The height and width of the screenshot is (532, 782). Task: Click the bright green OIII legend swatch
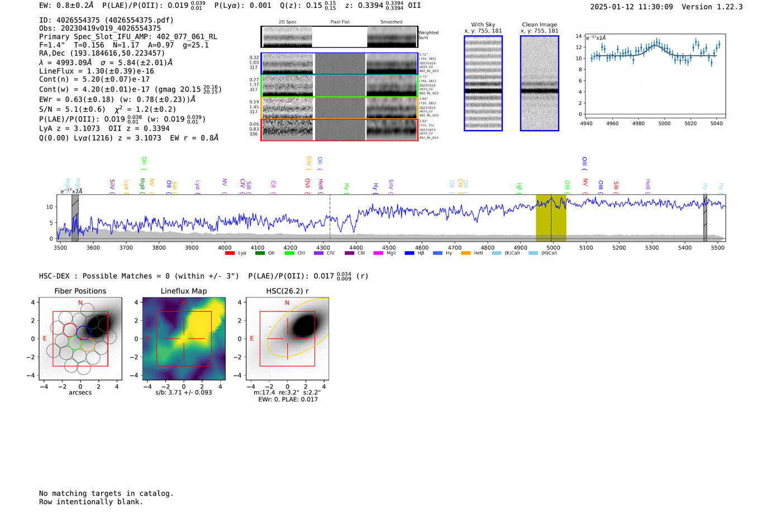click(289, 253)
